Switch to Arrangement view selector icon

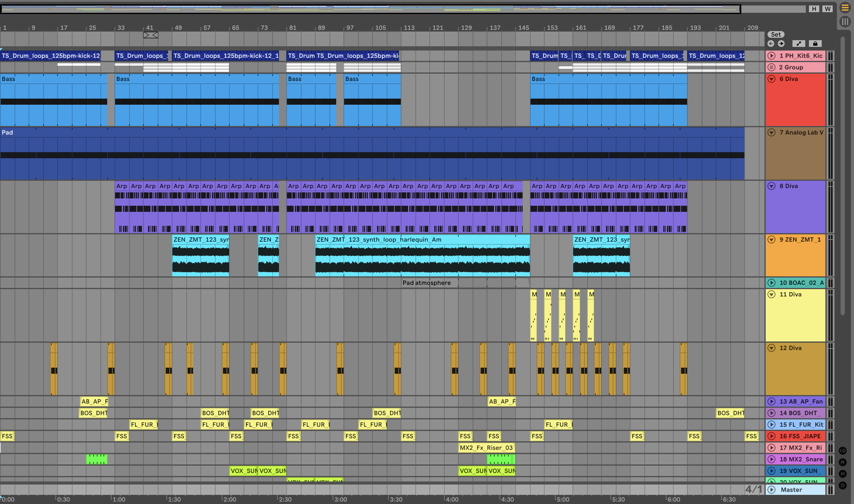[845, 8]
